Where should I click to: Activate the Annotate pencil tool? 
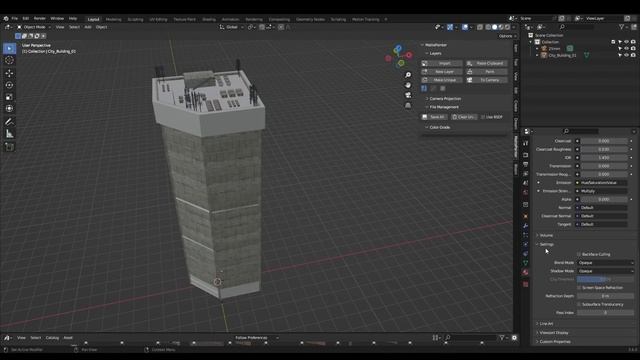click(9, 122)
